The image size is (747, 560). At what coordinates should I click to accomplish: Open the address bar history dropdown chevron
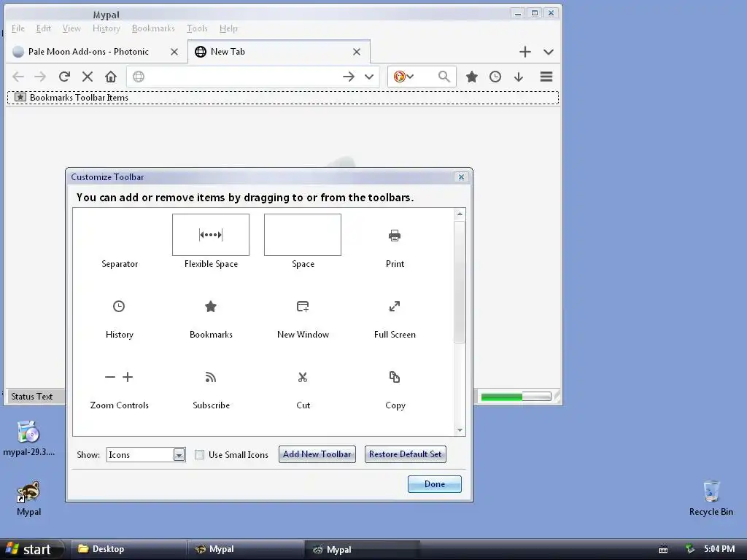369,77
